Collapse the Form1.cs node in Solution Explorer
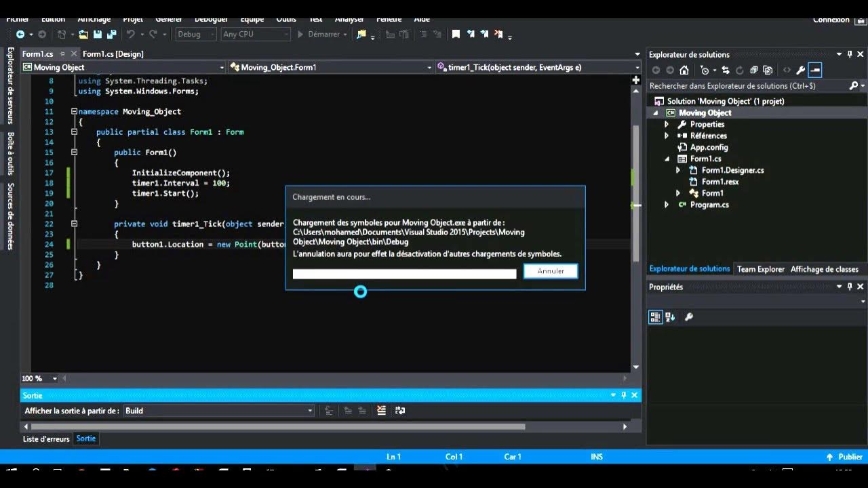This screenshot has width=868, height=488. (x=667, y=159)
